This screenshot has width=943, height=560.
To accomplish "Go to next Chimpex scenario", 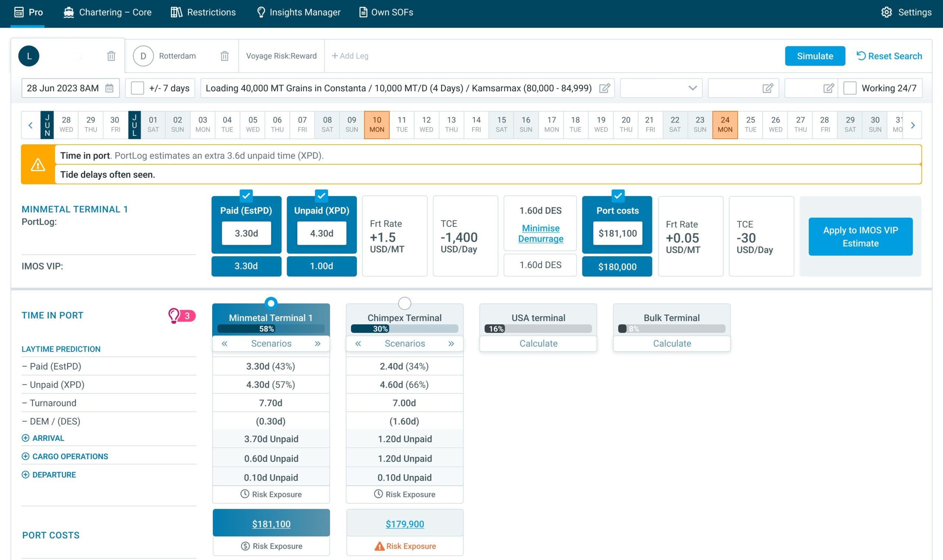I will coord(451,344).
